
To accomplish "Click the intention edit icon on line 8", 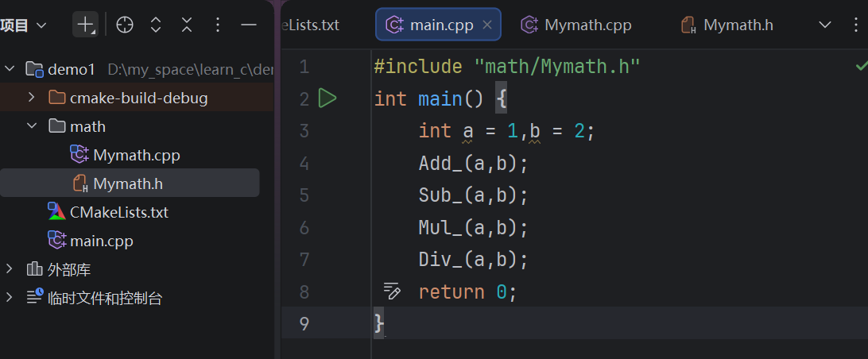I will 393,291.
